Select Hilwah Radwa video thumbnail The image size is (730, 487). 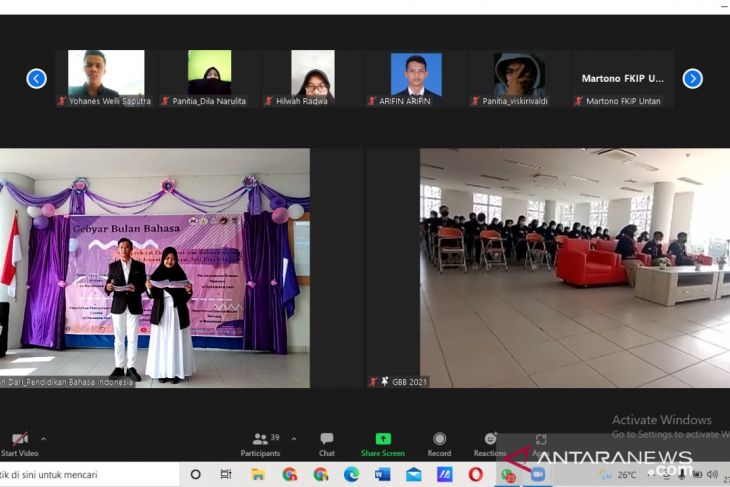pyautogui.click(x=313, y=78)
